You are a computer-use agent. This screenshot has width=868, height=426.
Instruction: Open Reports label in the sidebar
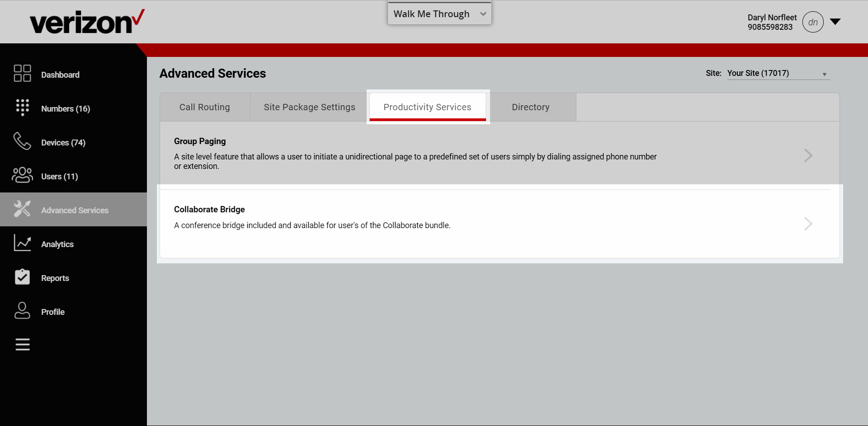(55, 278)
